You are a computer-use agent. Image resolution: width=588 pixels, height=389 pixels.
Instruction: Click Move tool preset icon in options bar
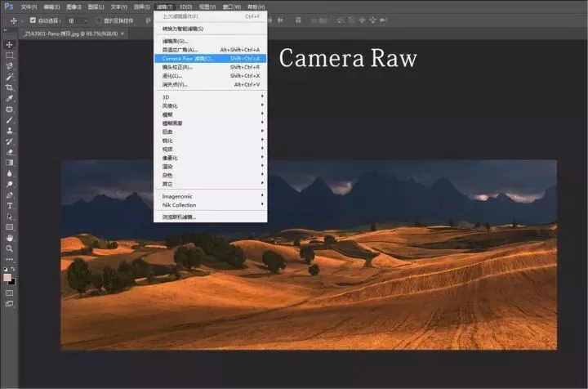click(x=14, y=20)
